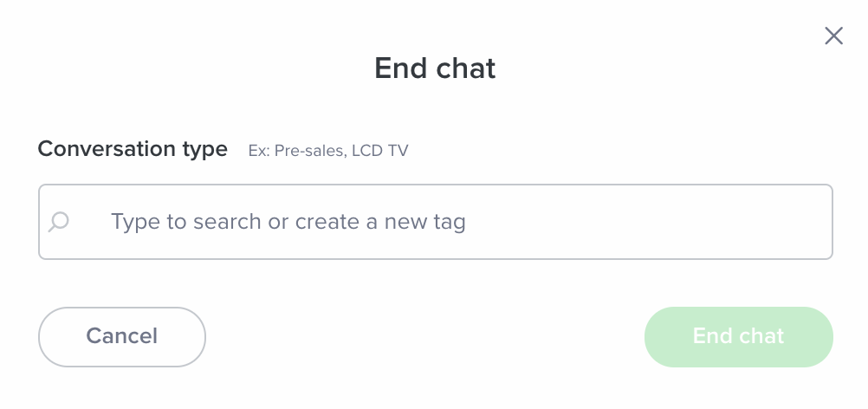Activate the search icon inside the tag box
The height and width of the screenshot is (409, 868).
tap(58, 222)
